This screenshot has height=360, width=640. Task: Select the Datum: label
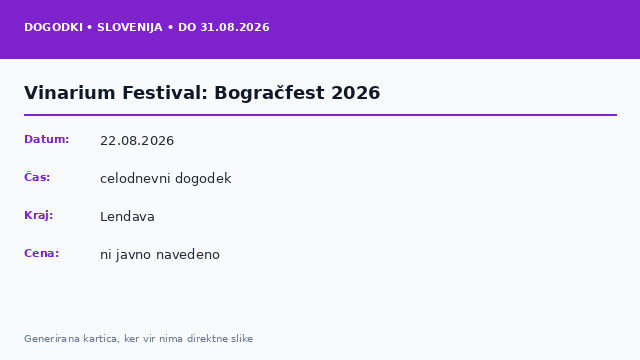[x=47, y=139]
